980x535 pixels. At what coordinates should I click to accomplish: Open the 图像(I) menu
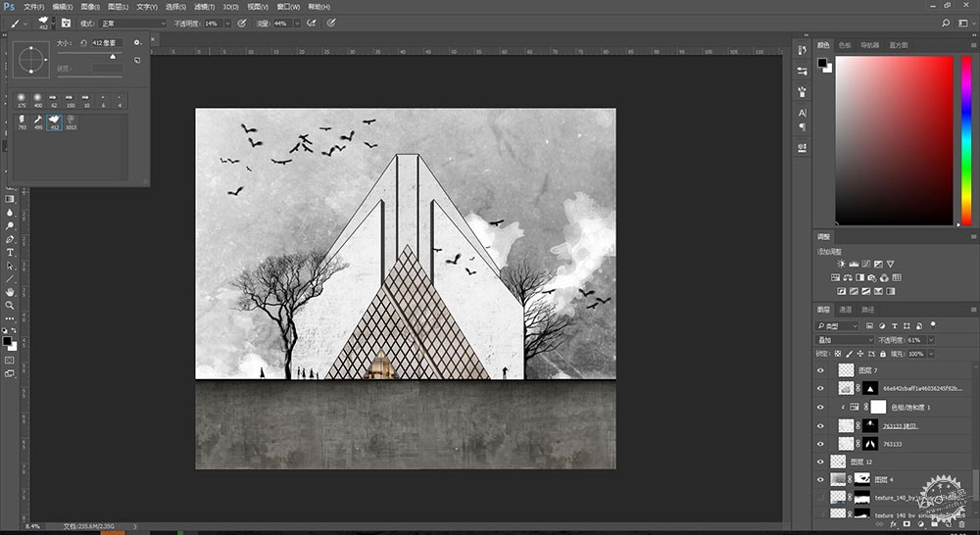pyautogui.click(x=90, y=7)
